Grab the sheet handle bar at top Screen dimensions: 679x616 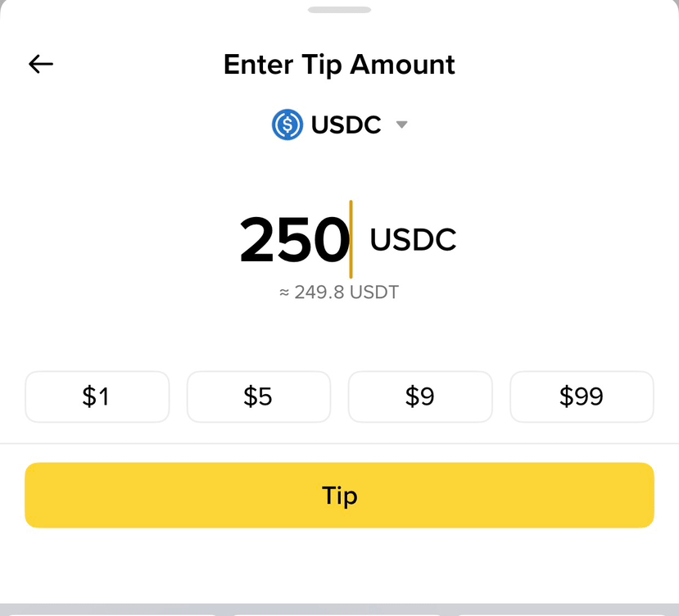point(339,10)
